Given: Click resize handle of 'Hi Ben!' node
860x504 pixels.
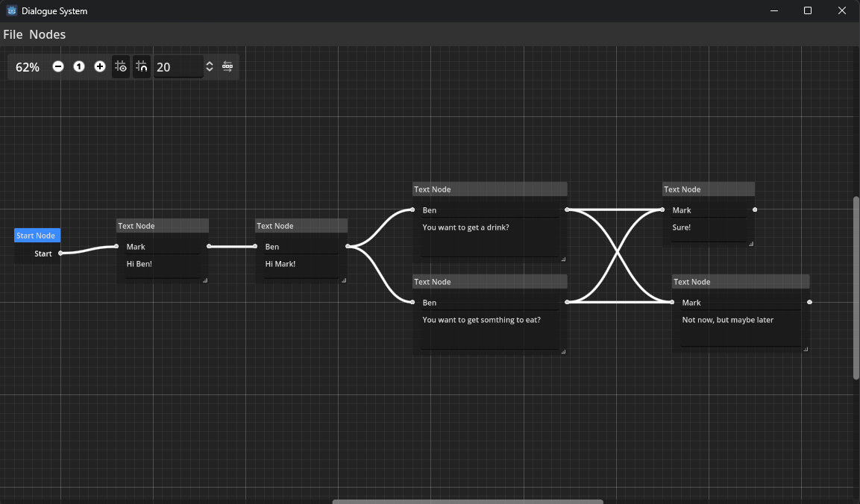Looking at the screenshot, I should [x=204, y=280].
